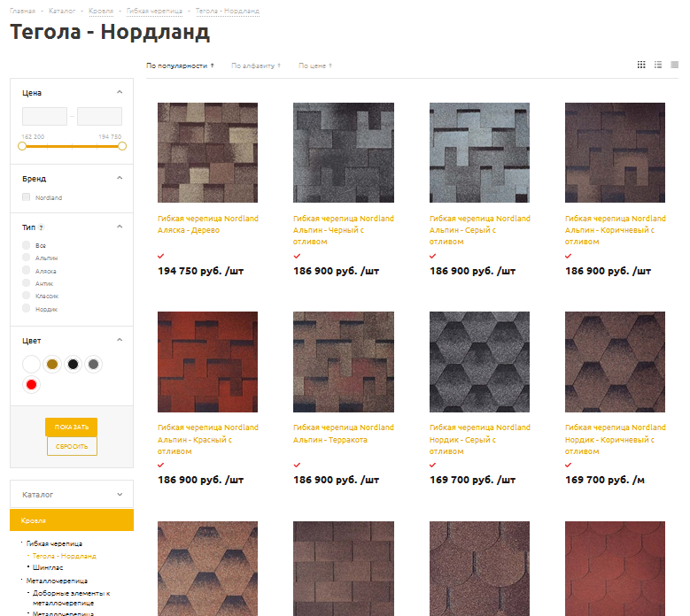This screenshot has width=690, height=616.
Task: Switch to compact table view icon
Action: pyautogui.click(x=674, y=65)
